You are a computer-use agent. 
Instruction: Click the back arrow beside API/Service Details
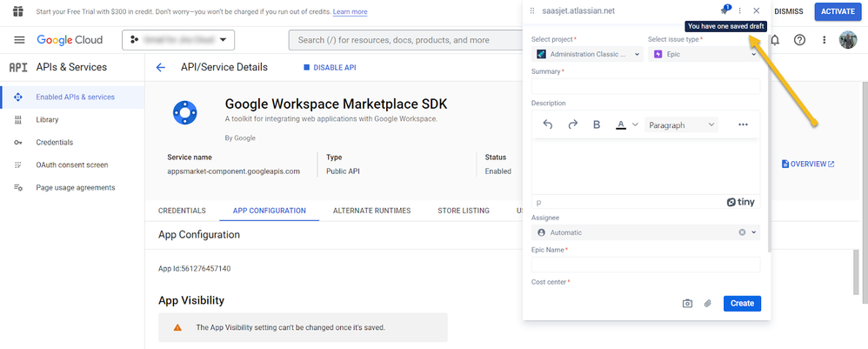tap(160, 68)
